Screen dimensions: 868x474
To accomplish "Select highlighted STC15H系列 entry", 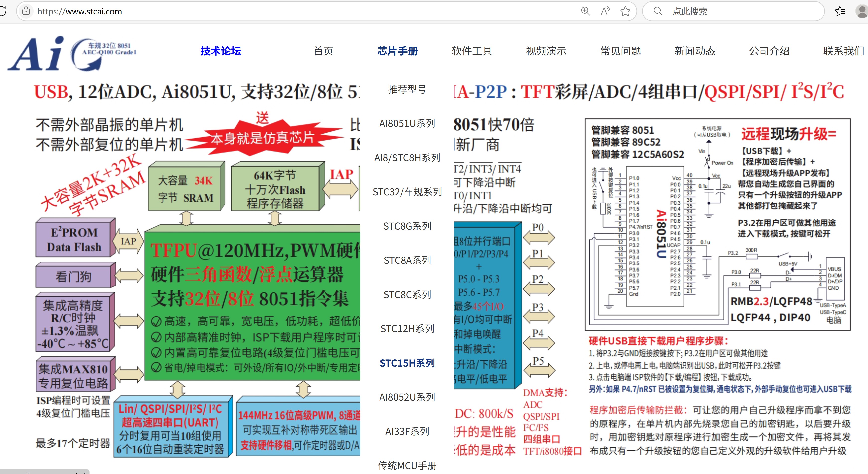I will pos(407,363).
